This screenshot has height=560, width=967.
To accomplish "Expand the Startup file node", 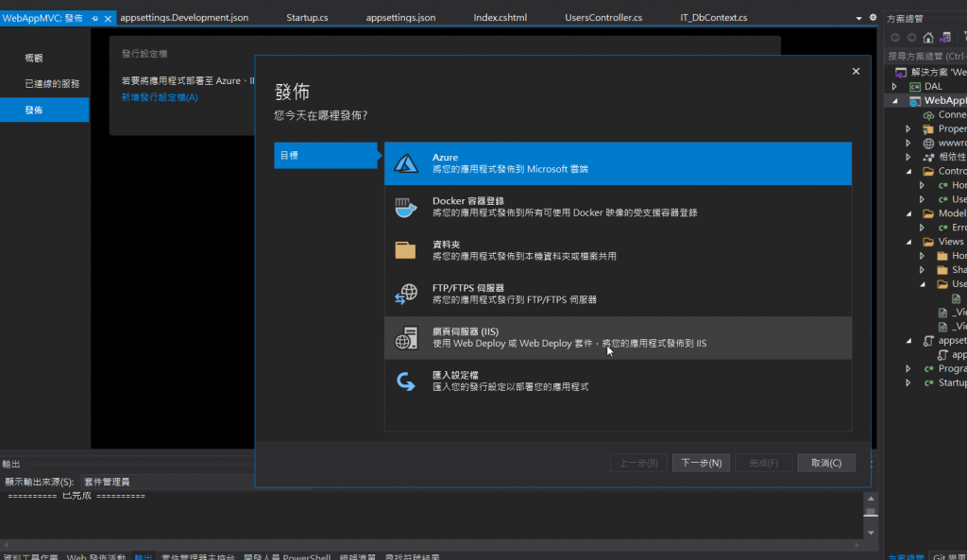I will click(x=908, y=383).
